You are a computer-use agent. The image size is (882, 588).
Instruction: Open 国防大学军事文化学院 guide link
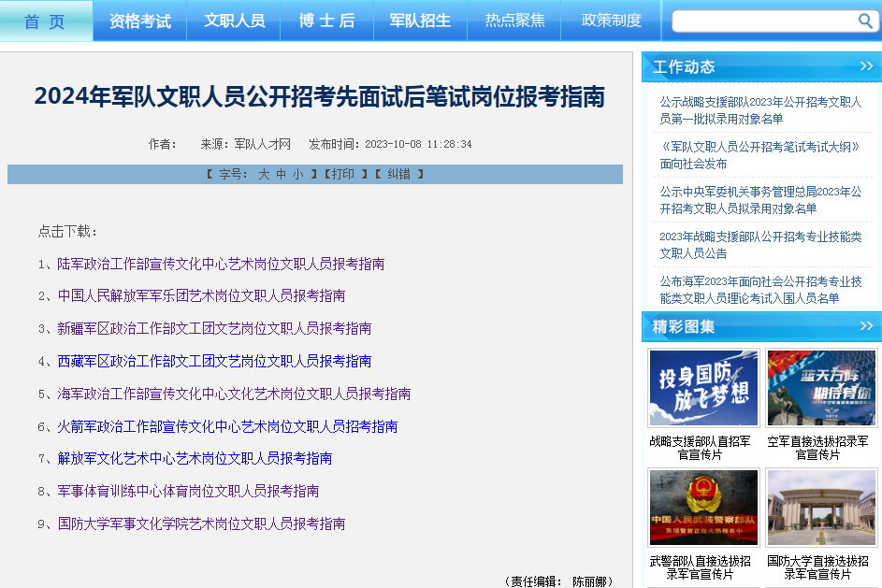pyautogui.click(x=201, y=523)
